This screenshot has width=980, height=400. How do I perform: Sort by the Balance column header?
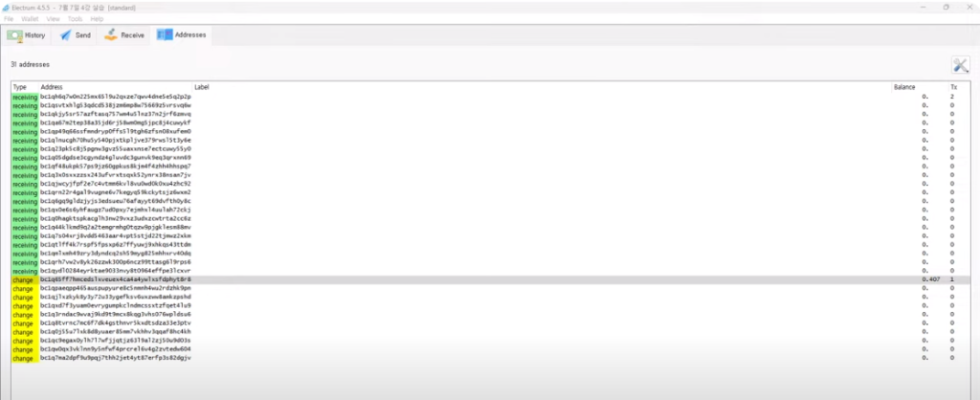tap(903, 87)
